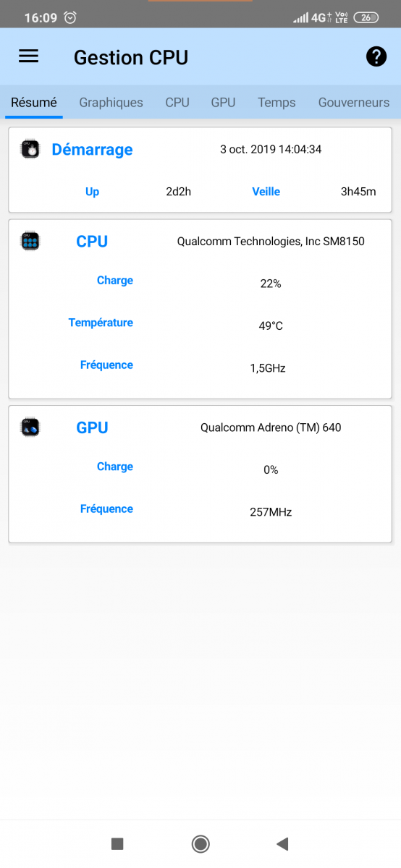The width and height of the screenshot is (401, 868).
Task: Tap the CPU Température label
Action: 101,323
